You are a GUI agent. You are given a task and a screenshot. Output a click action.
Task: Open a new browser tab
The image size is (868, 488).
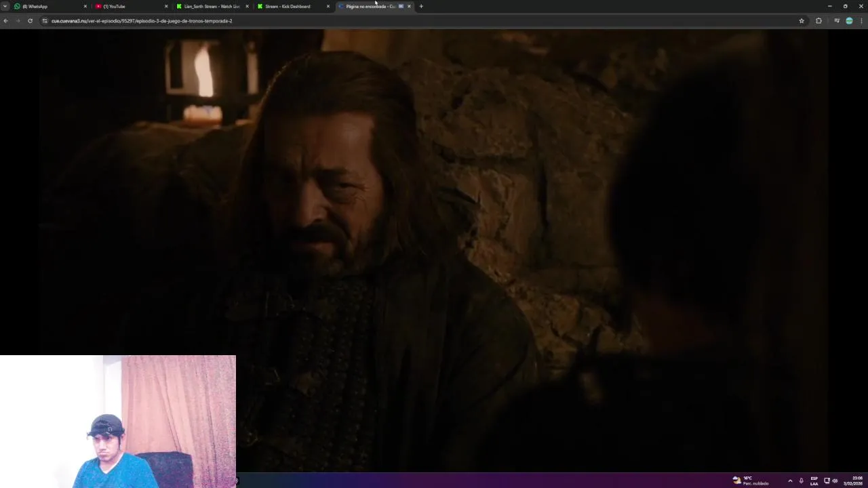click(421, 6)
